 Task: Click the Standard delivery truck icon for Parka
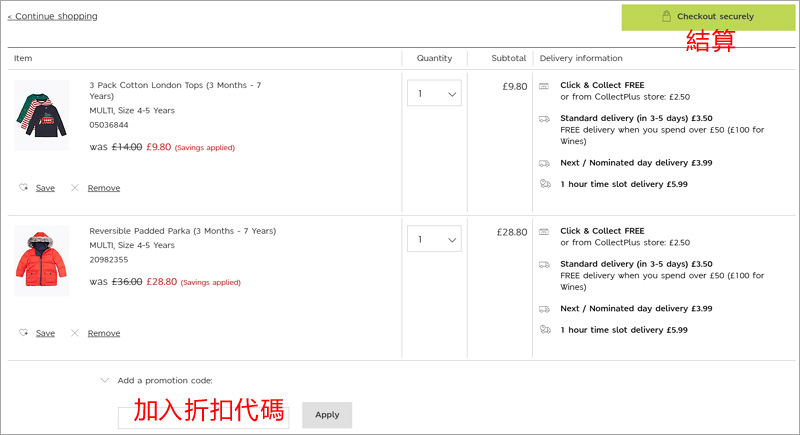coord(544,264)
